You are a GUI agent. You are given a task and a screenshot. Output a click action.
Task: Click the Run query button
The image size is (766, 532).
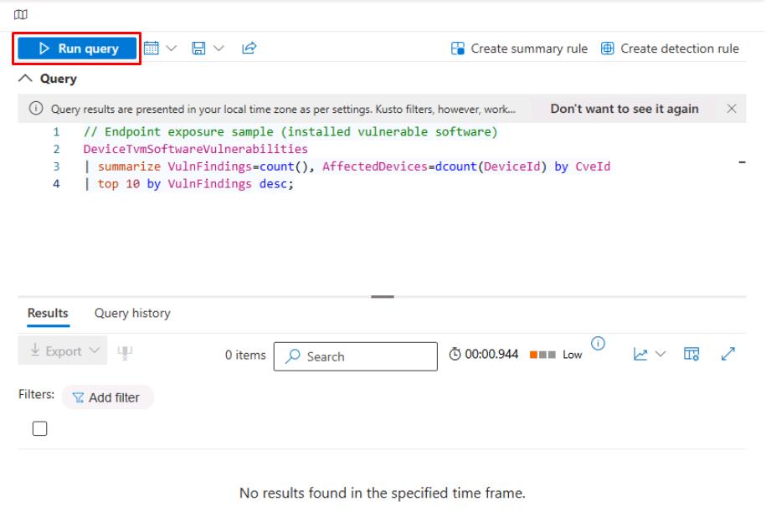point(76,49)
